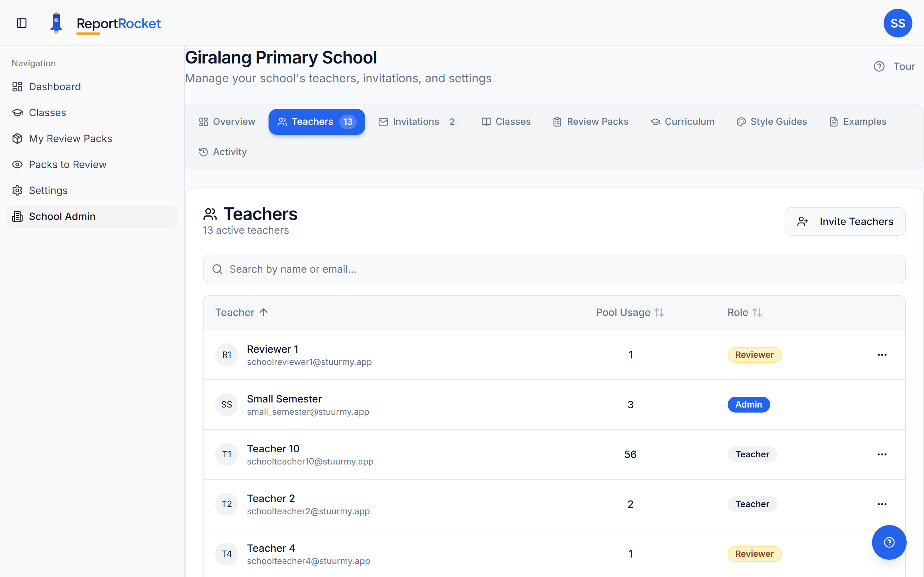Select the Classes graduation cap icon

17,112
